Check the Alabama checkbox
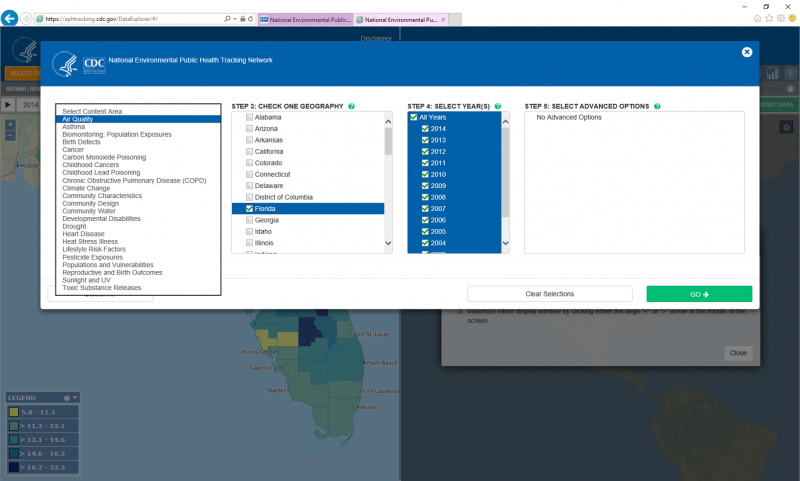The width and height of the screenshot is (800, 481). coord(249,117)
